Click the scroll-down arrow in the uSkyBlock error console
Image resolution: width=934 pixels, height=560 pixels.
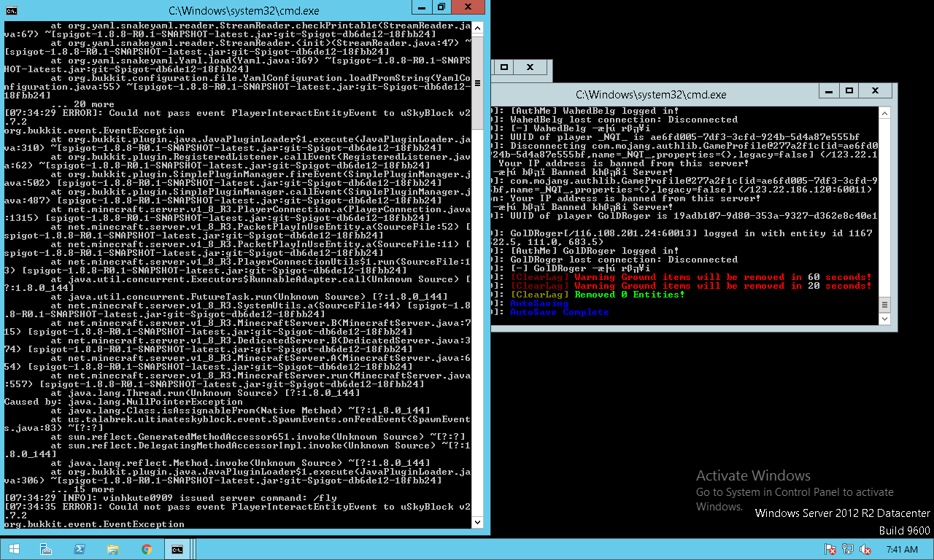click(476, 522)
